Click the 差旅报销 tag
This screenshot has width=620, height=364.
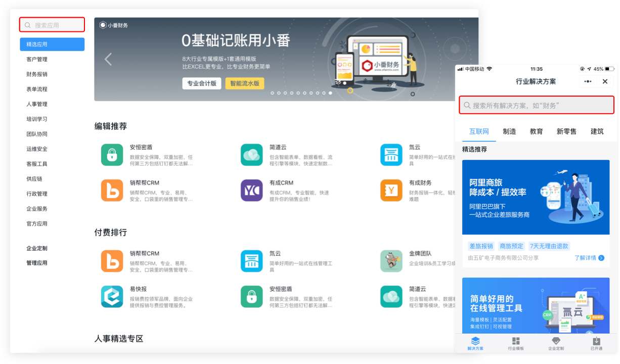481,246
